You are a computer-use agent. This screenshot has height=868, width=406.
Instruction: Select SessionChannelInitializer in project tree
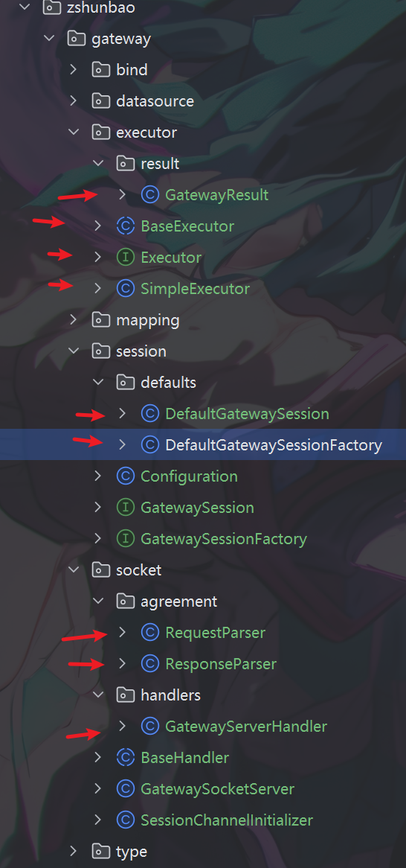(x=227, y=820)
